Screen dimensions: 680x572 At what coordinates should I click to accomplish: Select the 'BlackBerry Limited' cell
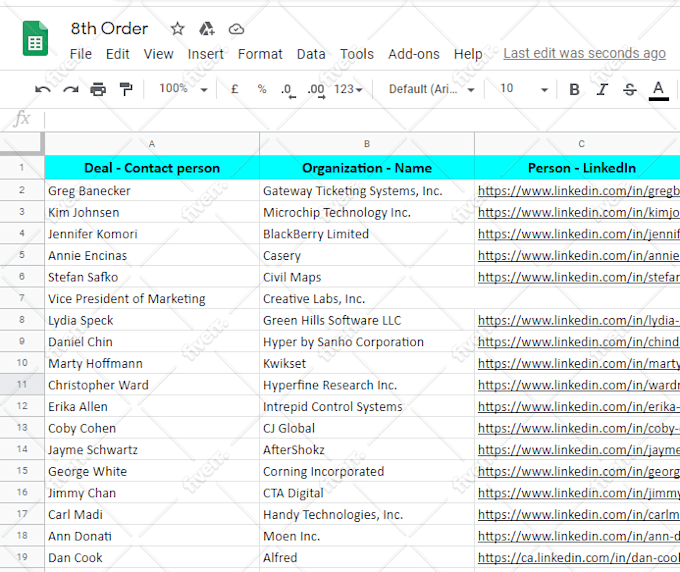[x=367, y=234]
